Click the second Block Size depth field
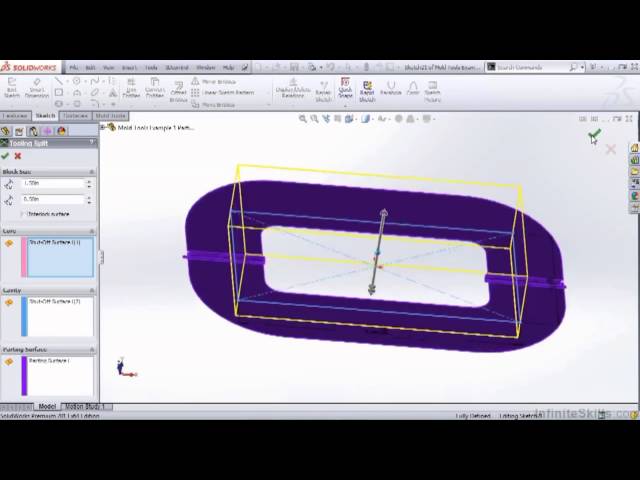Viewport: 640px width, 480px height. coord(53,199)
